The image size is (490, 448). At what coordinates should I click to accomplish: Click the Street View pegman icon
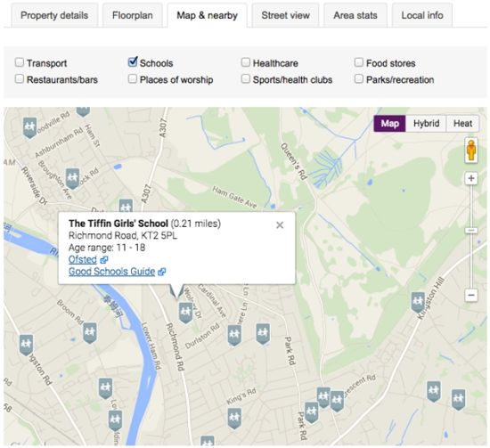[x=471, y=151]
